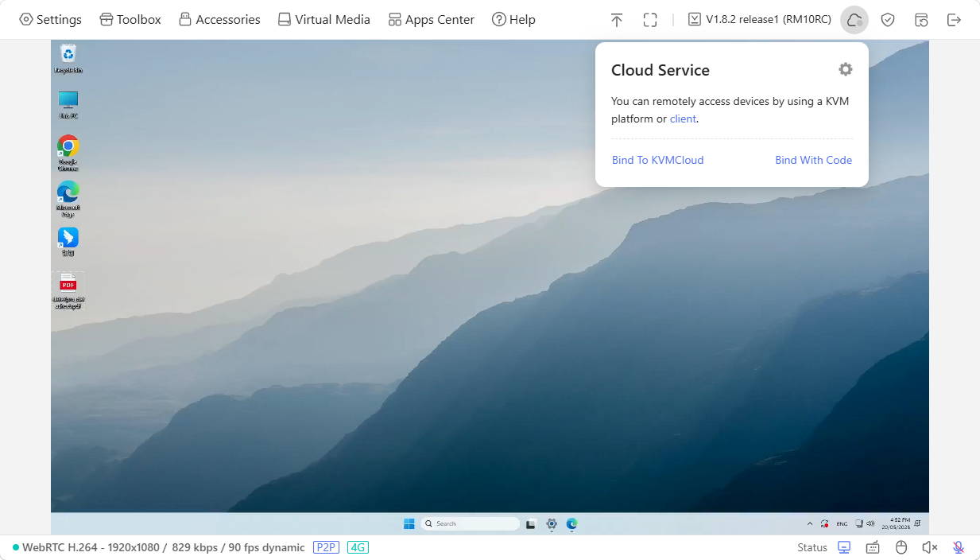Toggle the muted speaker icon

pyautogui.click(x=930, y=547)
